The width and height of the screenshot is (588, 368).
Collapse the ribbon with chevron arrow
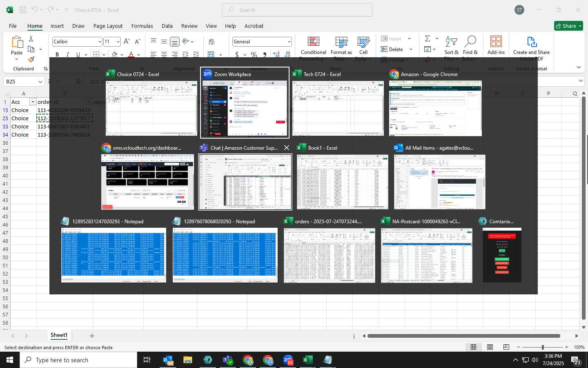coord(579,67)
